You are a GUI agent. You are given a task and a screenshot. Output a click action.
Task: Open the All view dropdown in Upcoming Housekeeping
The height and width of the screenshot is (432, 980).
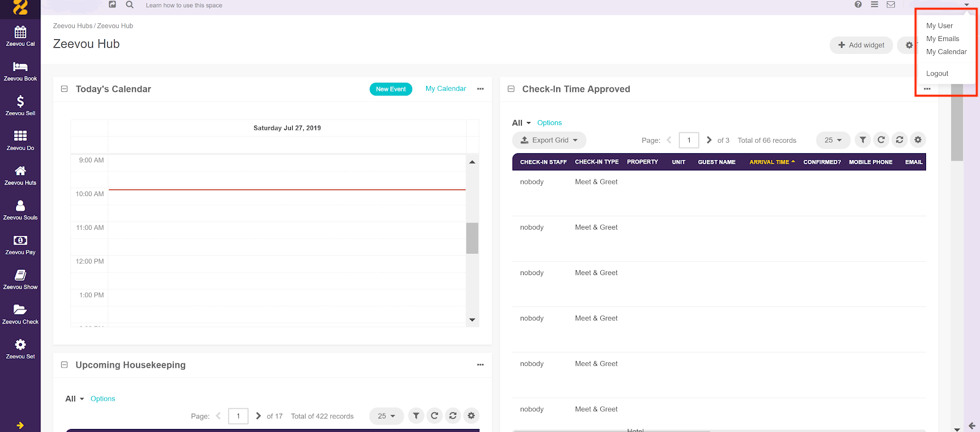tap(75, 398)
